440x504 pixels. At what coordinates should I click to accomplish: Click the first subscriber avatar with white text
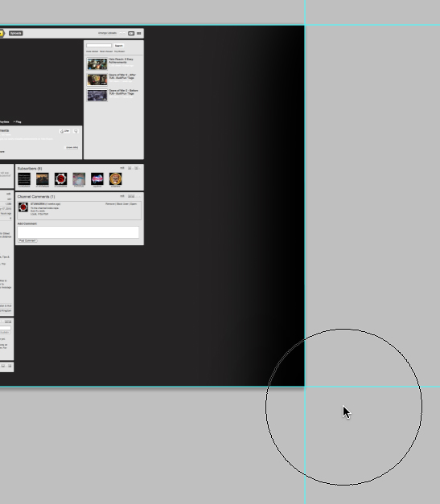(x=24, y=178)
